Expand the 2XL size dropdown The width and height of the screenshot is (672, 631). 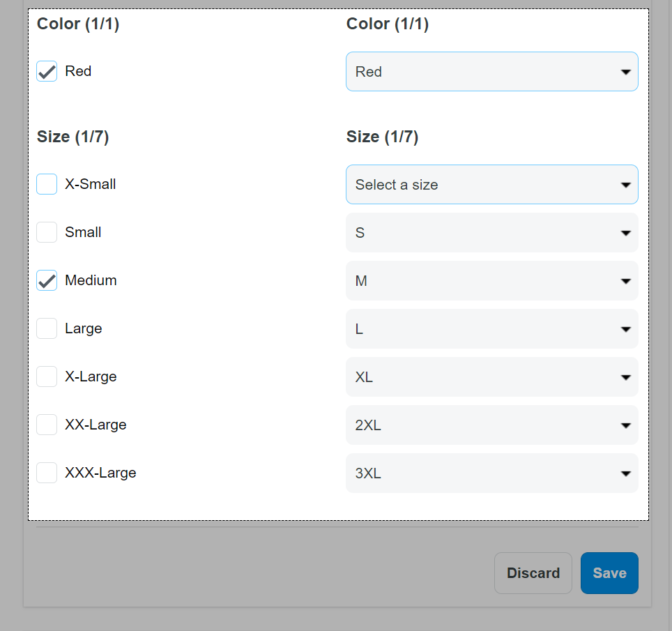(492, 425)
